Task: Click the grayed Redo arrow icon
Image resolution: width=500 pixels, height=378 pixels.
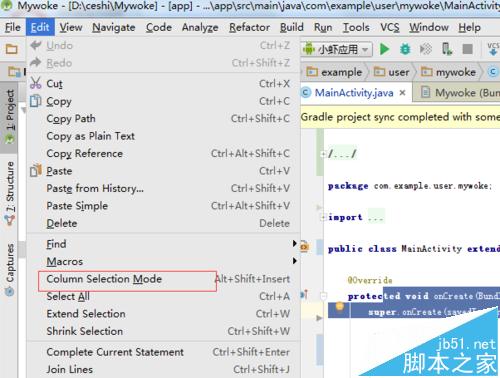Action: (x=36, y=62)
